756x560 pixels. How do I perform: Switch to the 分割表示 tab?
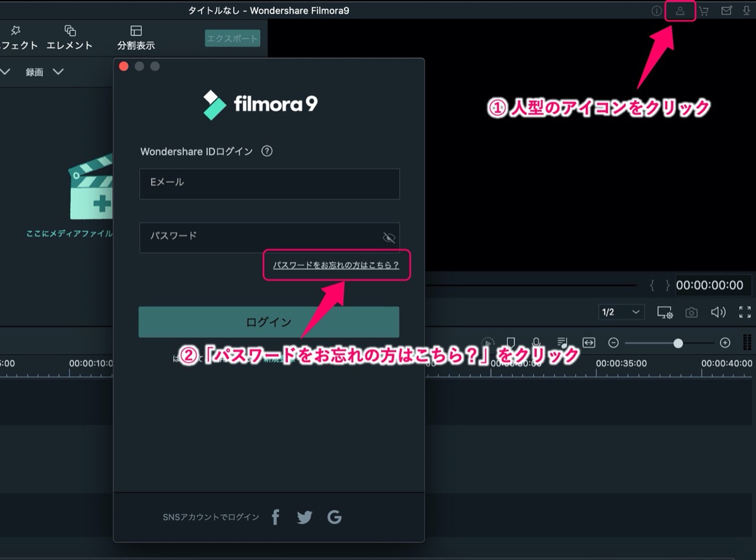point(136,38)
